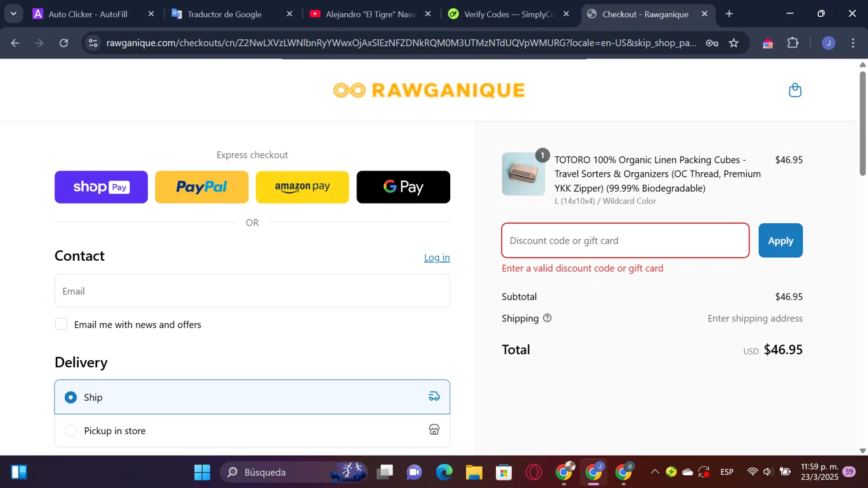Pay with Amazon Pay
The width and height of the screenshot is (868, 488).
[x=303, y=187]
